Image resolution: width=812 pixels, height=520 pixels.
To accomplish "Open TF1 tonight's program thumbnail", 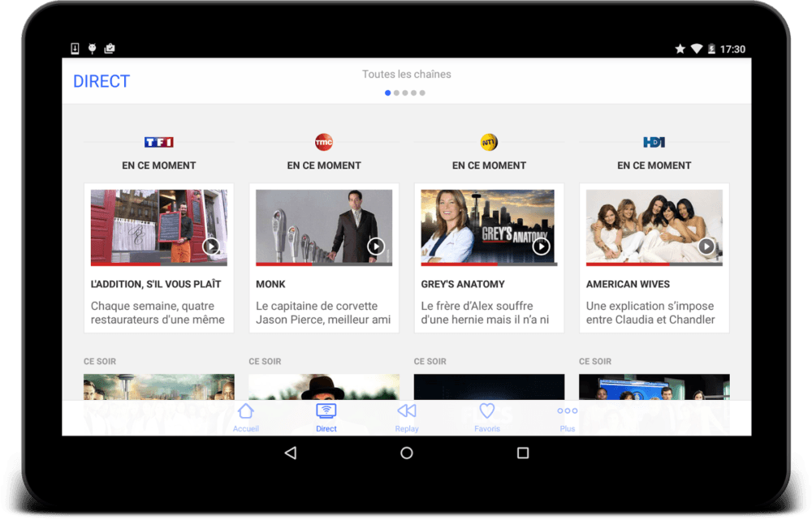I will click(x=159, y=386).
